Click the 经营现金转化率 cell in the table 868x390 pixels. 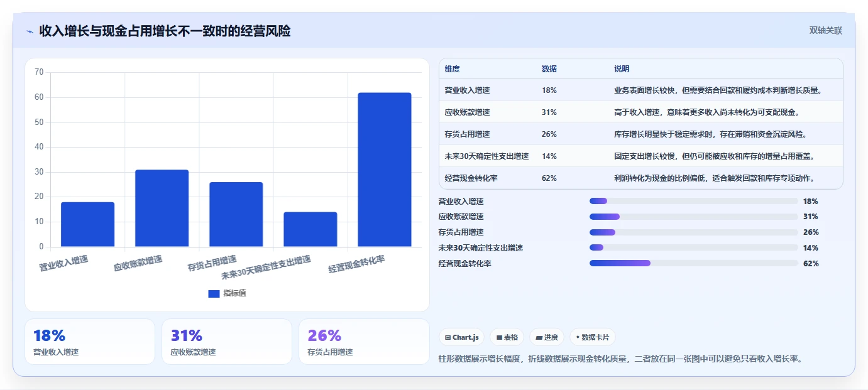point(471,178)
